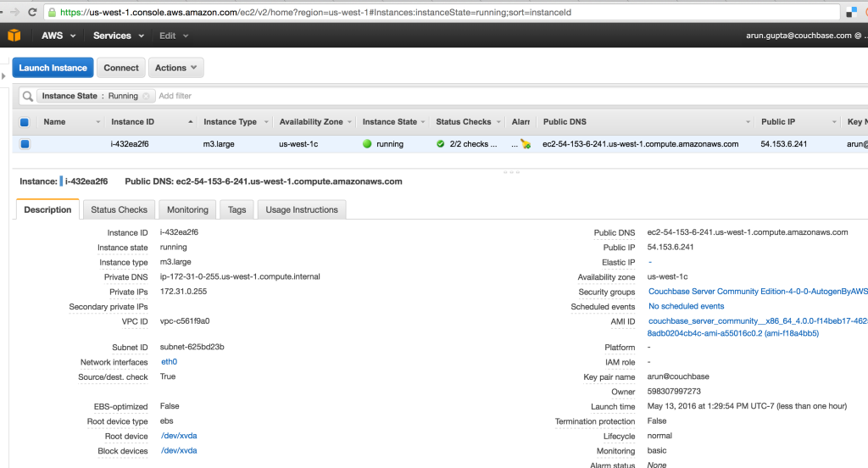Viewport: 868px width, 468px height.
Task: Click the Private IPs value 172.31.0.255
Action: click(x=183, y=292)
